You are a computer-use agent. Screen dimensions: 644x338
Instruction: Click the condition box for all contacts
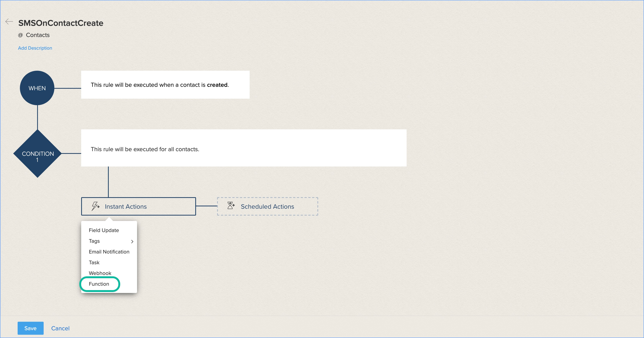244,148
